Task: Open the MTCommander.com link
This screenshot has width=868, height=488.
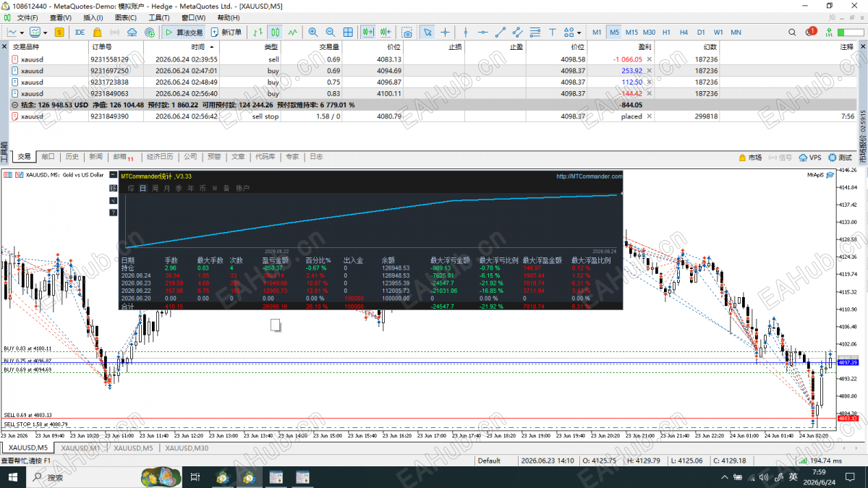Action: (x=589, y=176)
